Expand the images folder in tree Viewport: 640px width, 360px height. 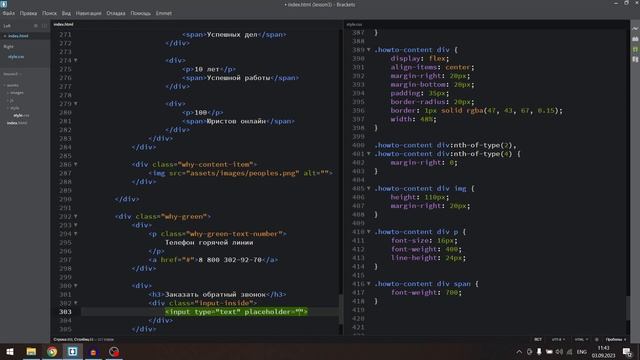(x=16, y=93)
